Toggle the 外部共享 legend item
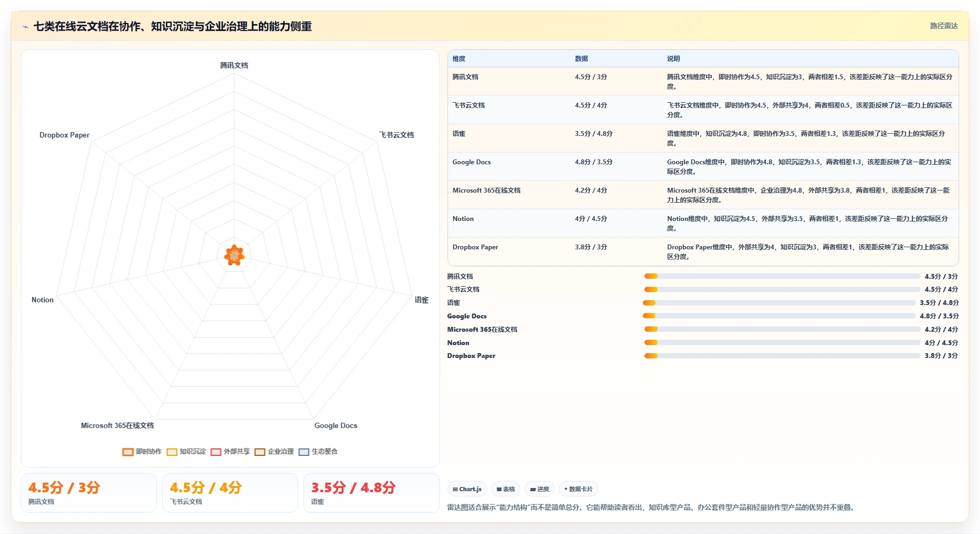This screenshot has width=980, height=534. tap(230, 452)
